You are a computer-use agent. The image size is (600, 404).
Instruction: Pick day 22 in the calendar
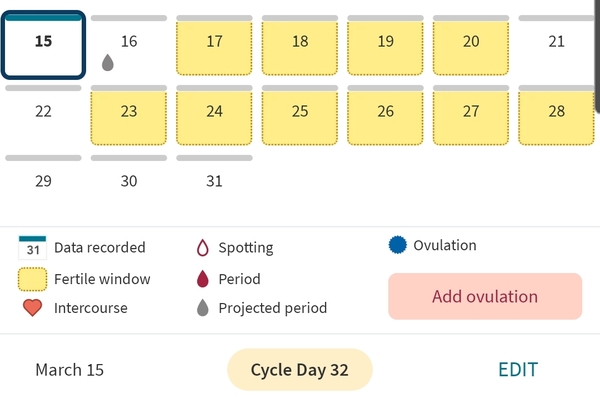coord(43,112)
